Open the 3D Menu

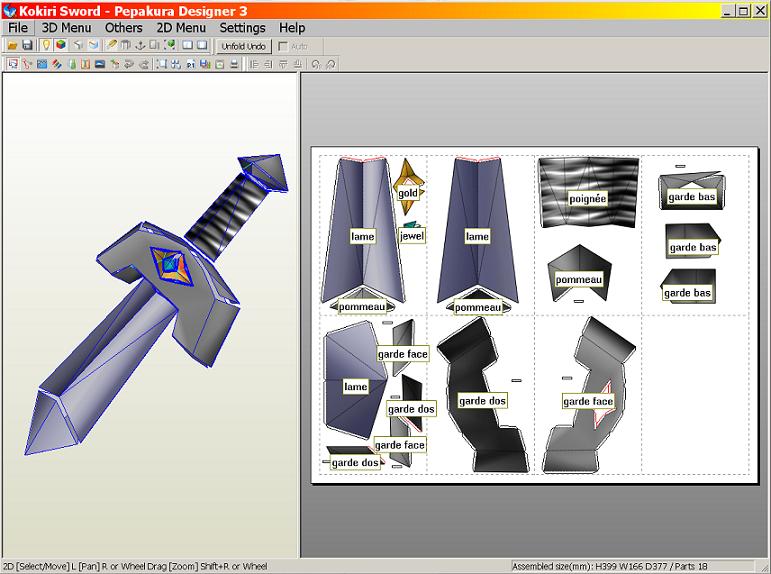point(66,28)
